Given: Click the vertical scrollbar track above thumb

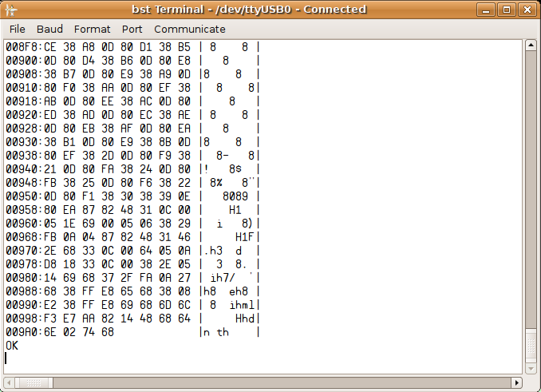Looking at the screenshot, I should click(531, 190).
